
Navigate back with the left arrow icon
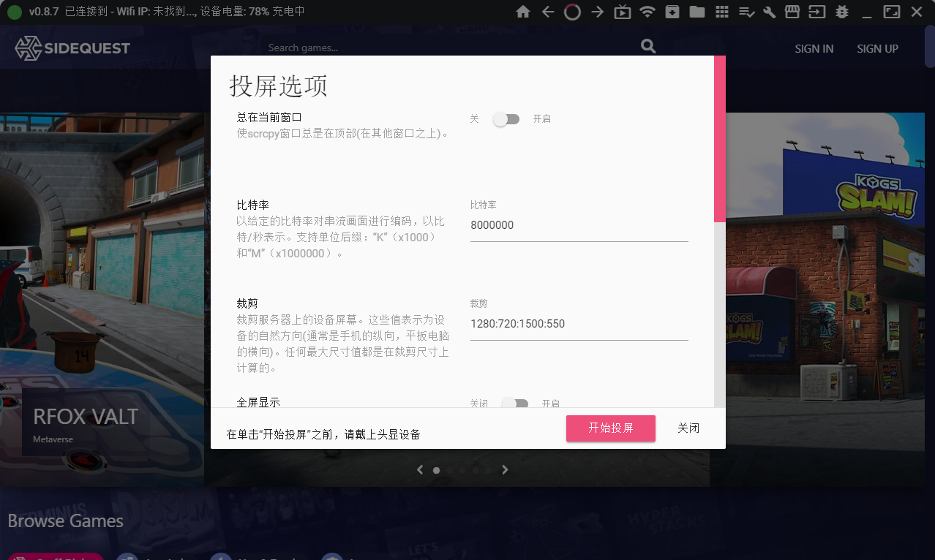pos(548,12)
